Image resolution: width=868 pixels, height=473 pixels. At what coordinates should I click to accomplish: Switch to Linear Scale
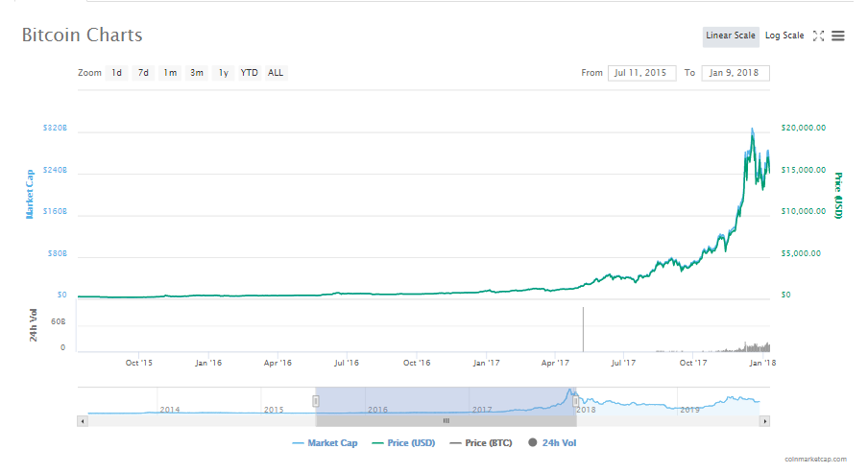(x=731, y=35)
